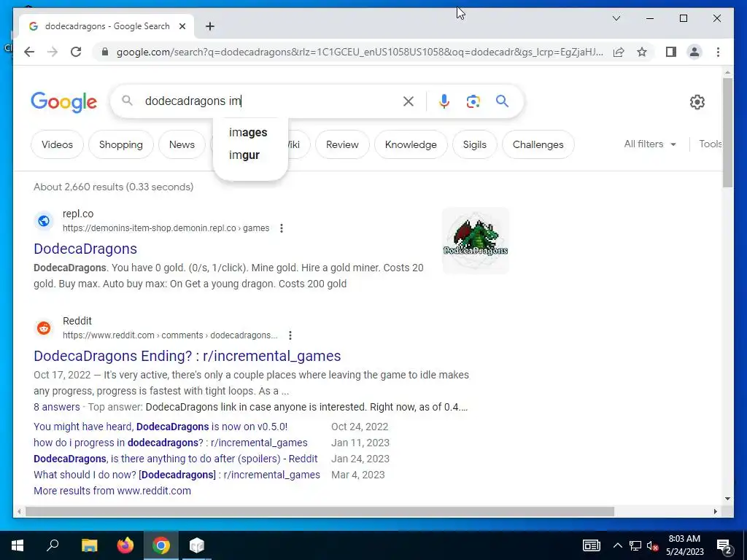Show hidden system tray icons
The width and height of the screenshot is (747, 560).
617,545
